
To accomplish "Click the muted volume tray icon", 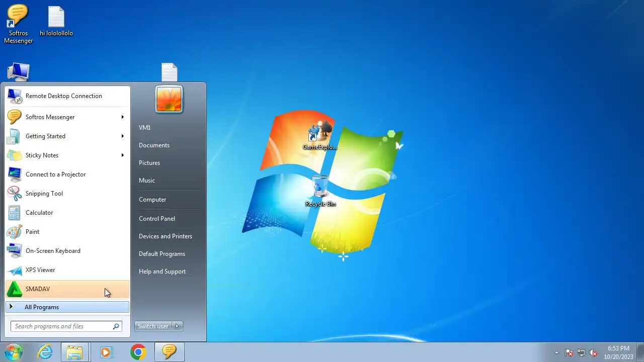I will [594, 352].
